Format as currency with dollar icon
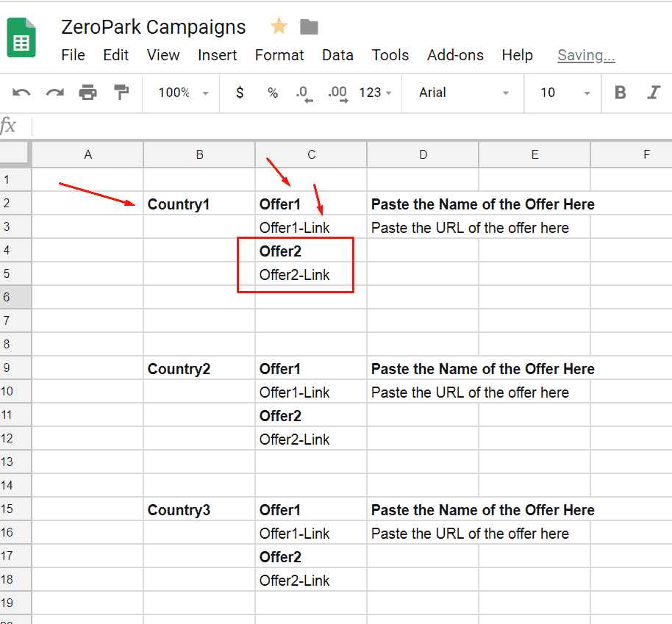 240,92
